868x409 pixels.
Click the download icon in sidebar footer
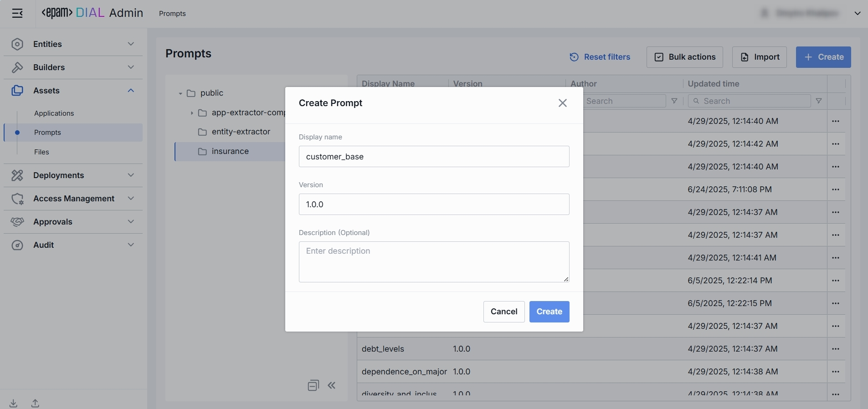(14, 404)
